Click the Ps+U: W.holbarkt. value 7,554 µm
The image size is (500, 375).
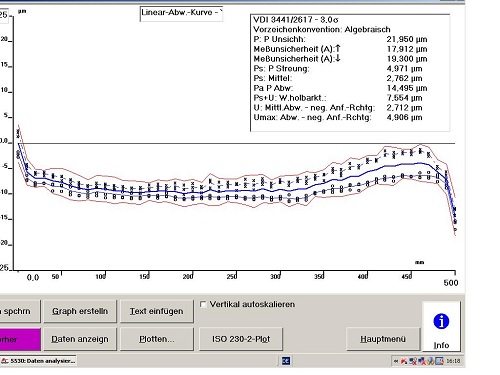(x=404, y=98)
